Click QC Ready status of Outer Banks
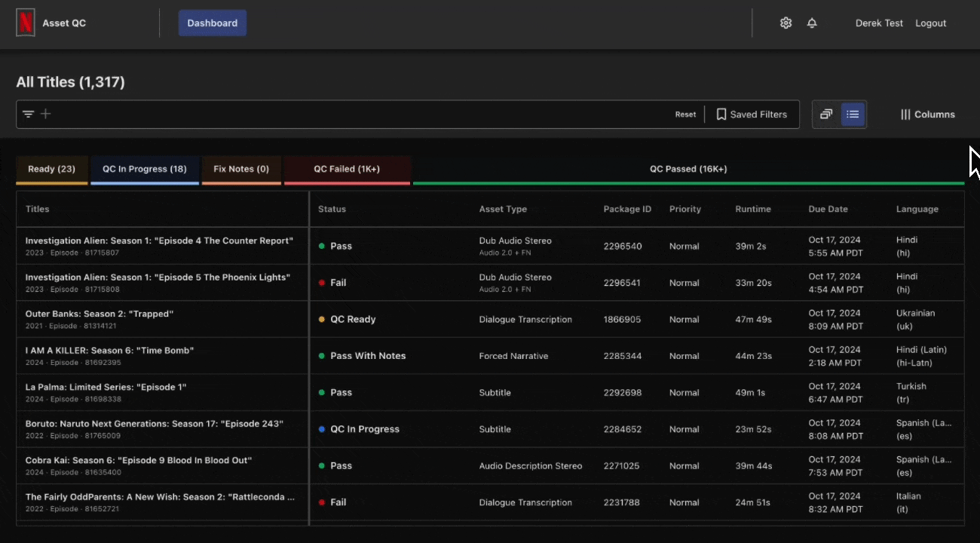The width and height of the screenshot is (980, 543). click(347, 319)
